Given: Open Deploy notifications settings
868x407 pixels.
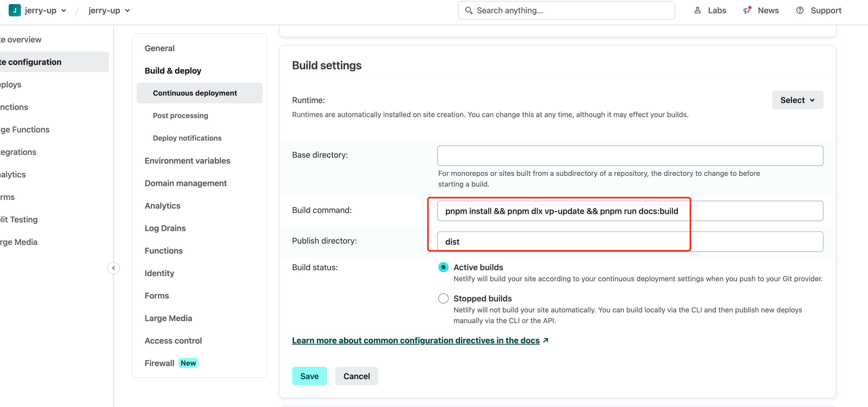Looking at the screenshot, I should coord(187,138).
